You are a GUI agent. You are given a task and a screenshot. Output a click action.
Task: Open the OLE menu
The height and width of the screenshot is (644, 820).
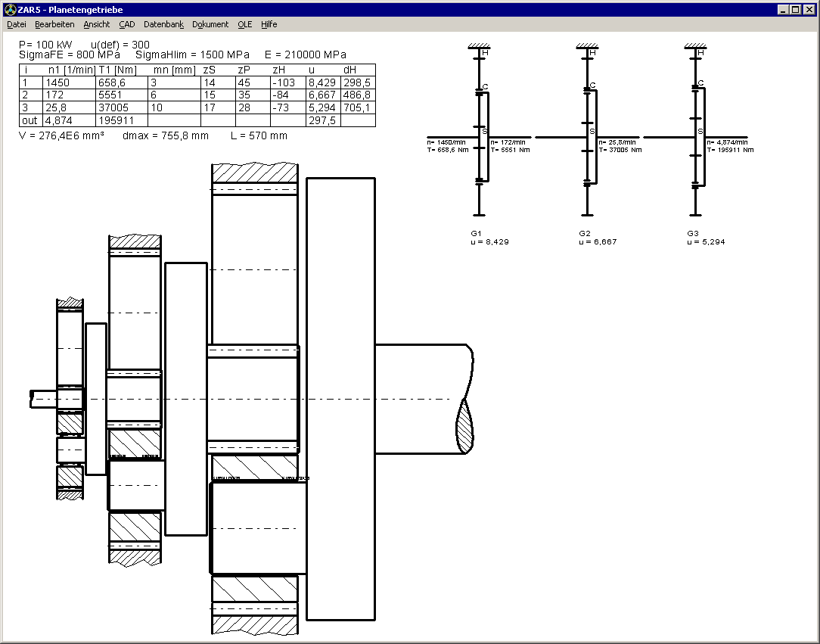(244, 24)
